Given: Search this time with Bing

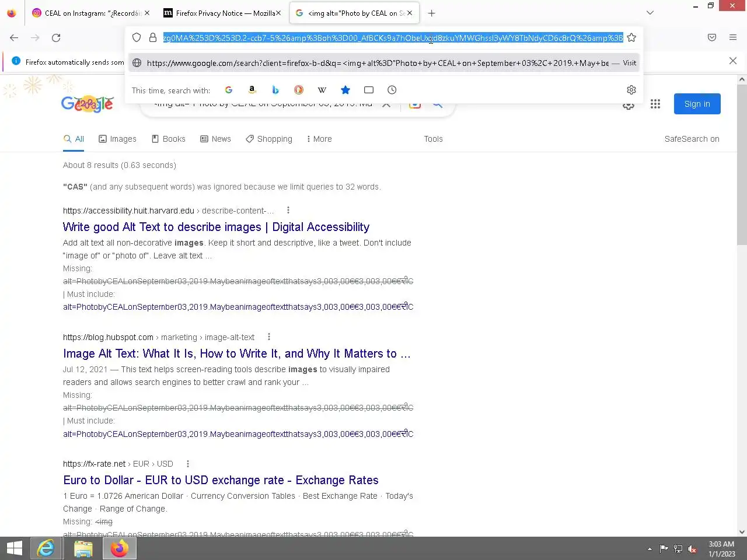Looking at the screenshot, I should (275, 90).
